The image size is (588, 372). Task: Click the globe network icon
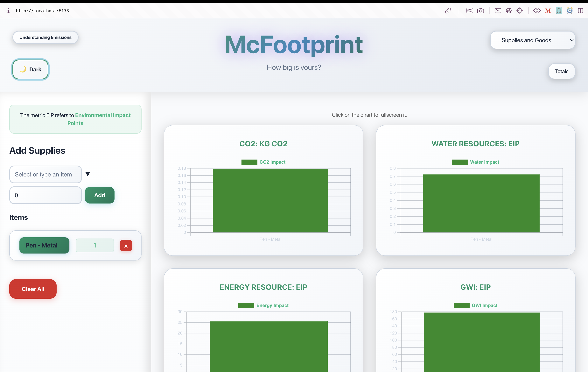point(509,11)
